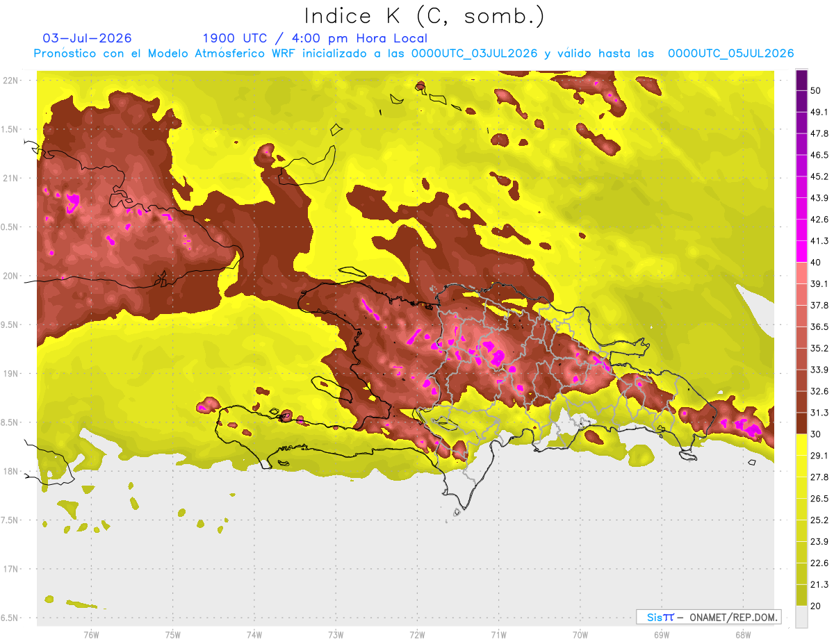
Task: Click the colorbar label '25.2'
Action: pyautogui.click(x=819, y=520)
